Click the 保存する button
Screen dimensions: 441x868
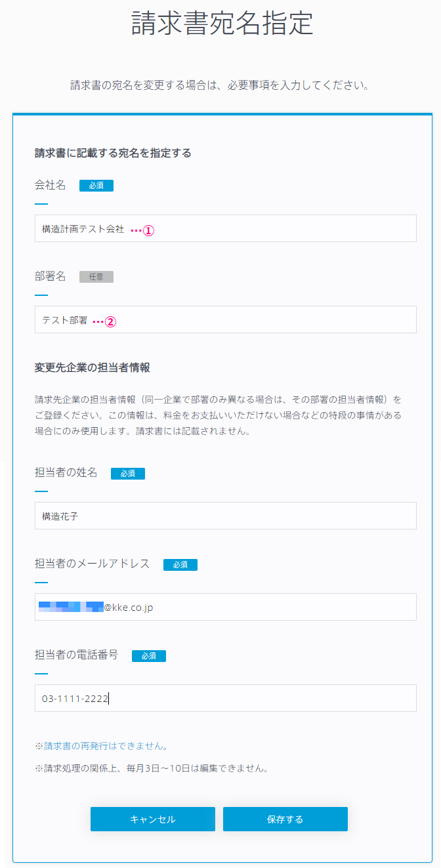285,819
